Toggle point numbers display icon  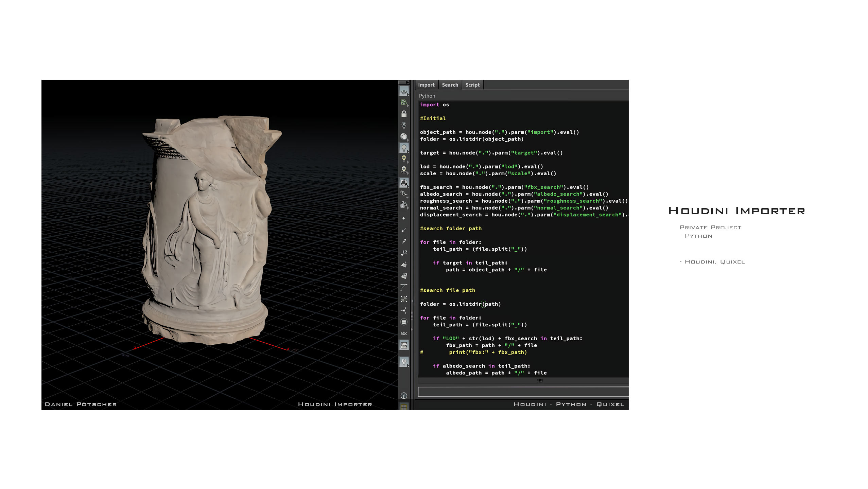tap(404, 253)
